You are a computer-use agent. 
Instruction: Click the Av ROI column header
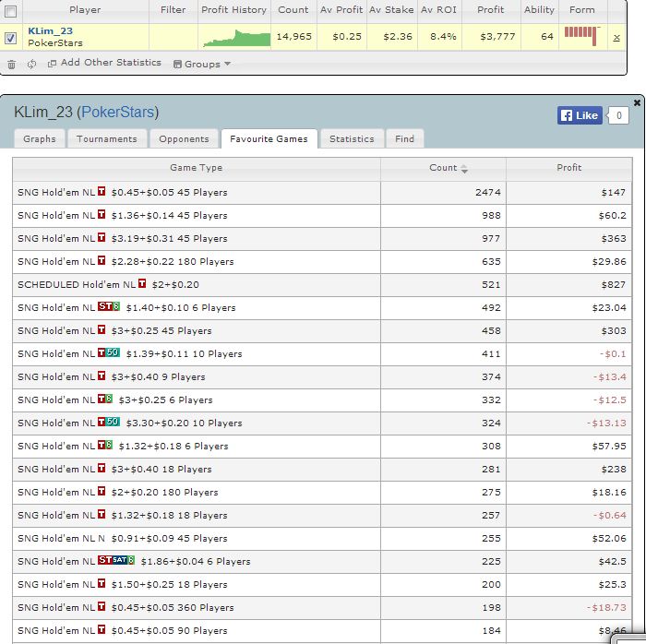pos(438,10)
